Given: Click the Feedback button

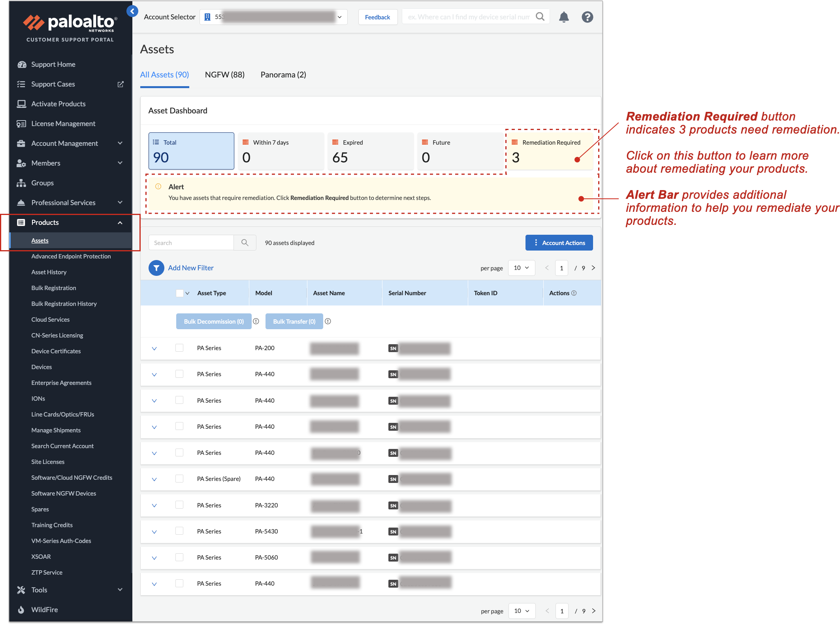Looking at the screenshot, I should [377, 17].
